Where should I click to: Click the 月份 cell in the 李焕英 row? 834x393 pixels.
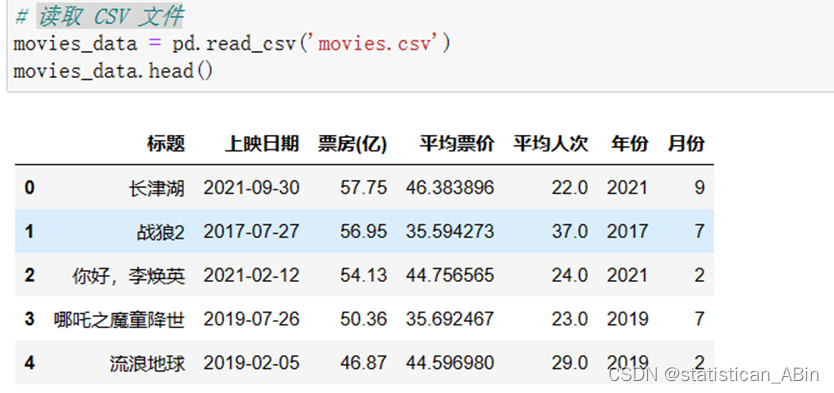[699, 275]
